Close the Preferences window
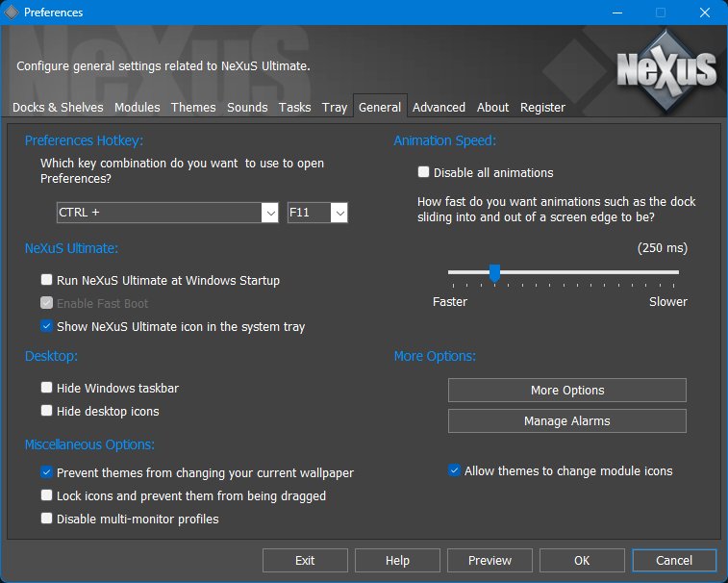The height and width of the screenshot is (583, 728). pos(704,13)
